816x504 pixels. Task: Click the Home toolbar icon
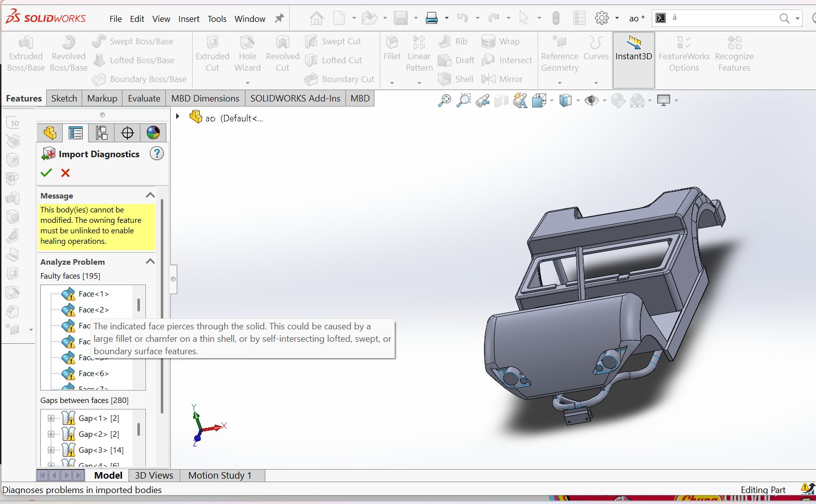tap(316, 18)
